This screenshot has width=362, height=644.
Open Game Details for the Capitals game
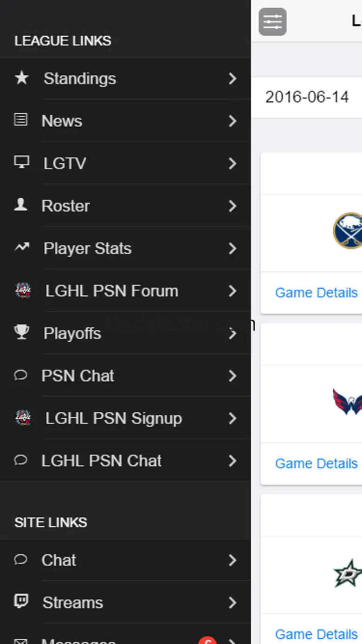point(316,463)
